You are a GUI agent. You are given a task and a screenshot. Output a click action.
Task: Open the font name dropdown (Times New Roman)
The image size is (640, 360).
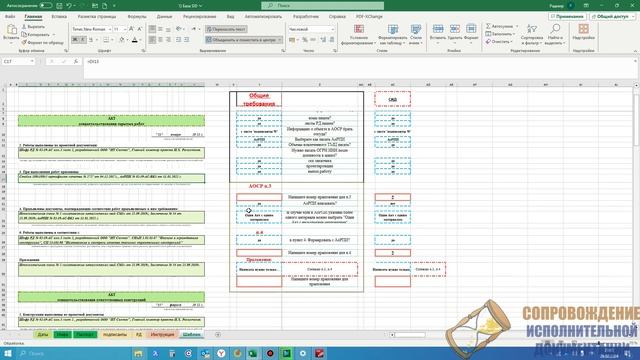pos(109,29)
